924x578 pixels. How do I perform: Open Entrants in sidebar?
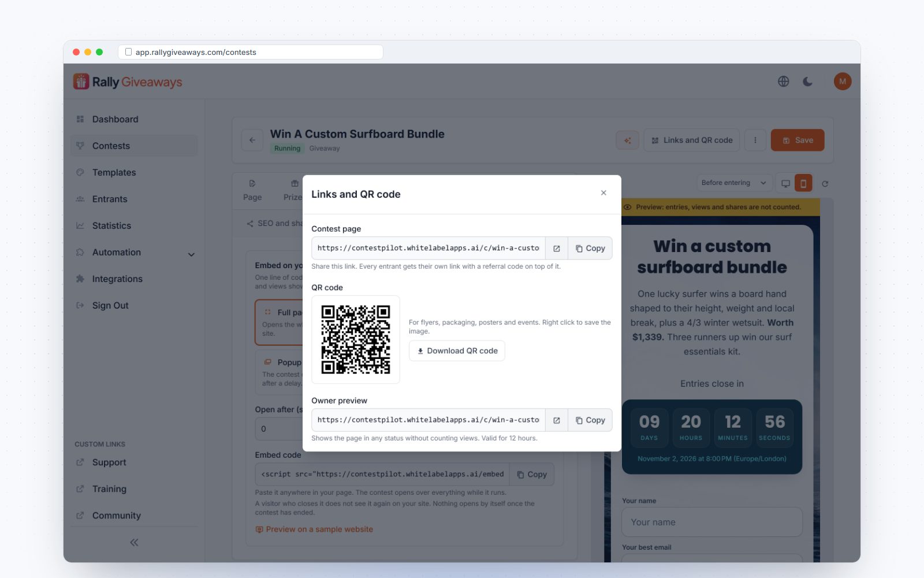pos(134,199)
